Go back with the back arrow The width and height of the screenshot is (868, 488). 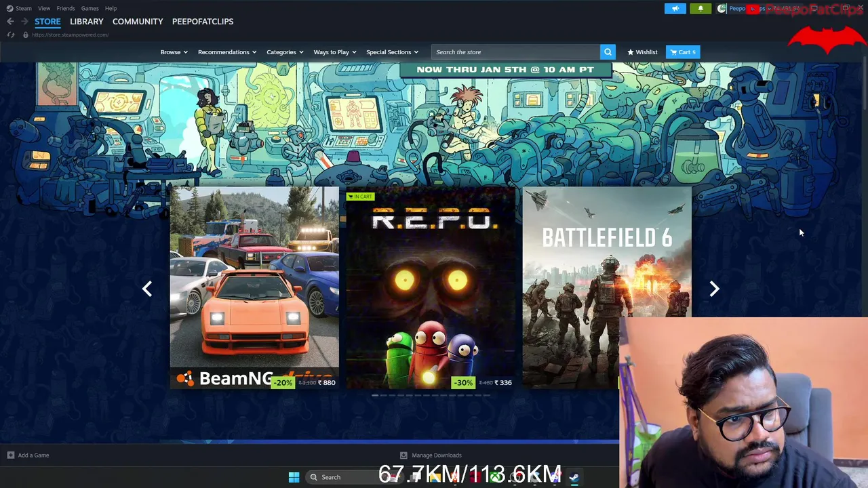pyautogui.click(x=10, y=22)
